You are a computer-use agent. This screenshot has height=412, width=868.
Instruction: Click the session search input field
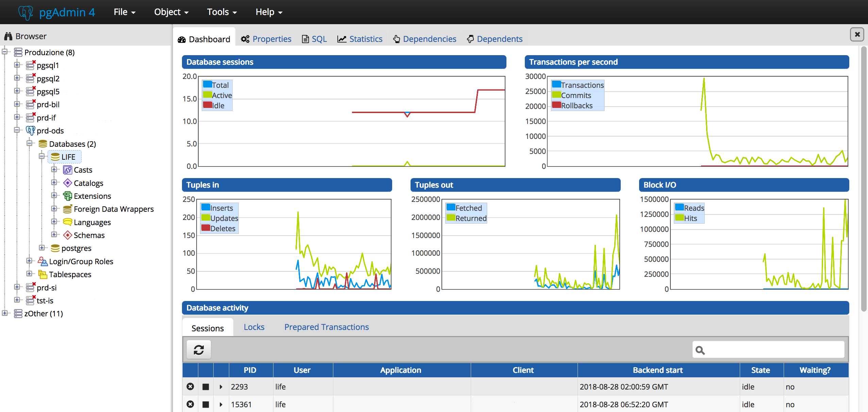pyautogui.click(x=768, y=350)
